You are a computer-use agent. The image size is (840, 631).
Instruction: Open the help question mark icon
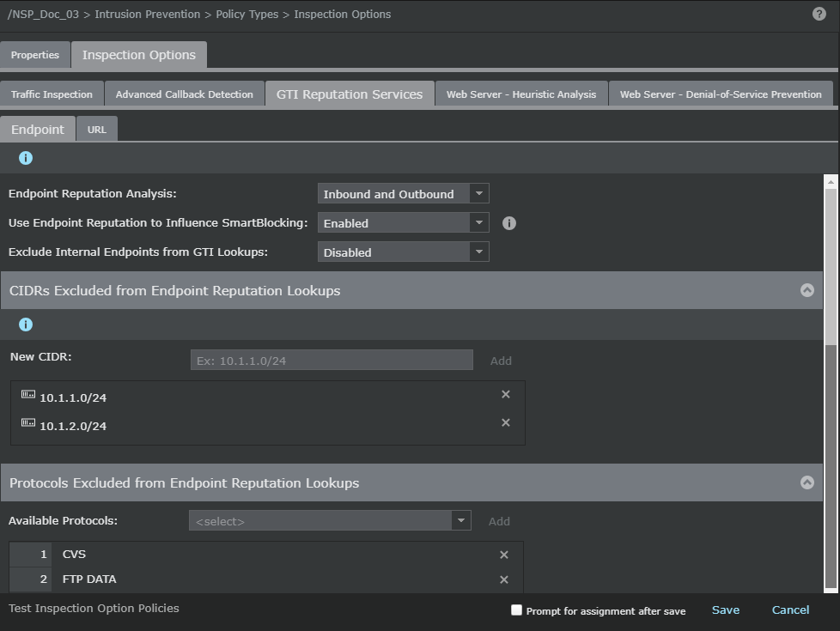click(819, 14)
